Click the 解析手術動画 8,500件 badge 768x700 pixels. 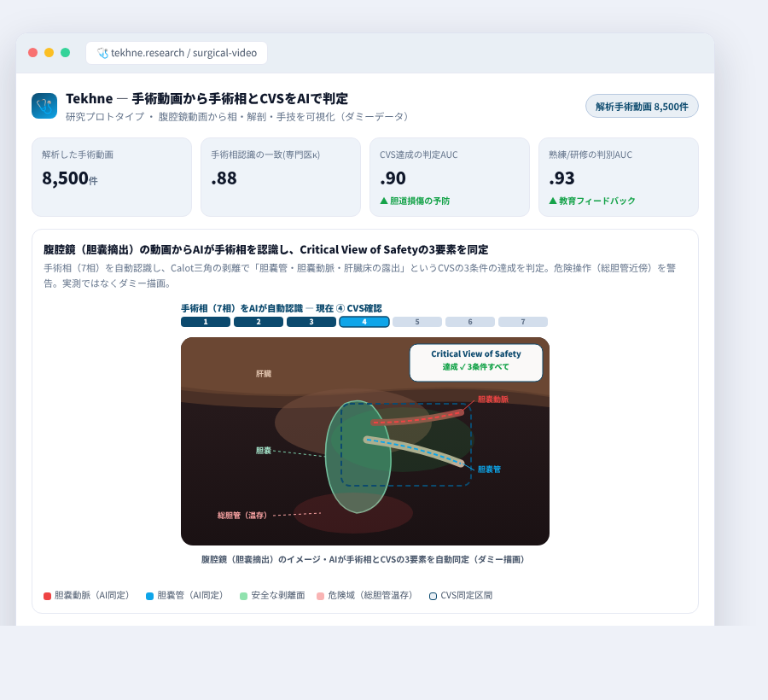click(x=642, y=107)
